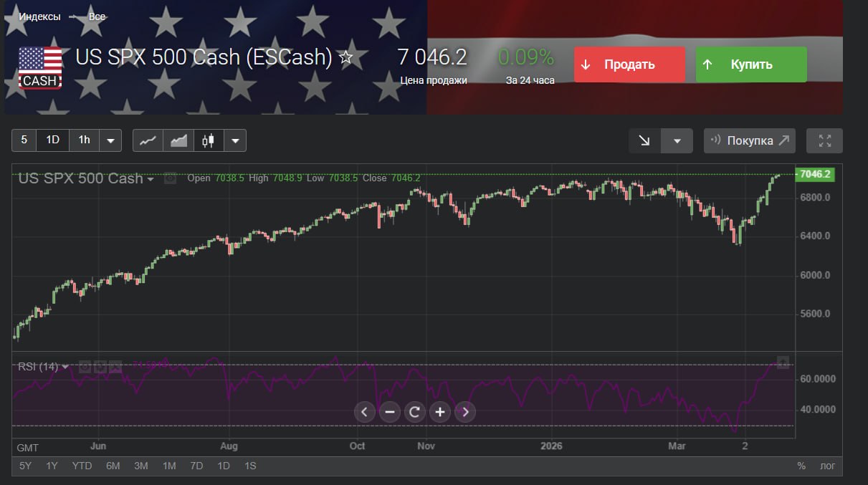868x485 pixels.
Task: Reset the chart view with the refresh icon
Action: [415, 412]
